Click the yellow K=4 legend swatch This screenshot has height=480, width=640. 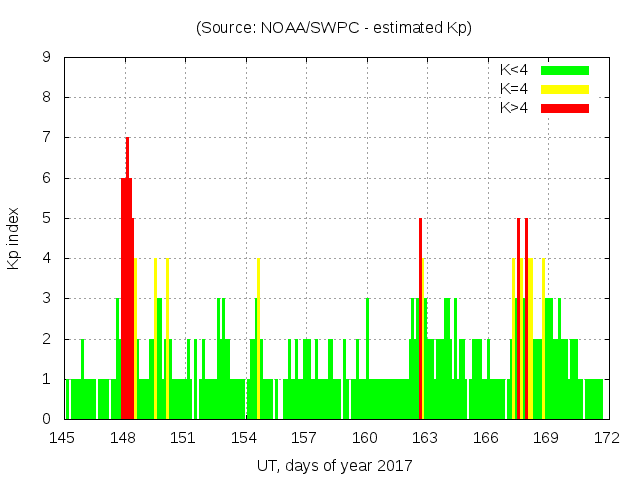(x=565, y=89)
